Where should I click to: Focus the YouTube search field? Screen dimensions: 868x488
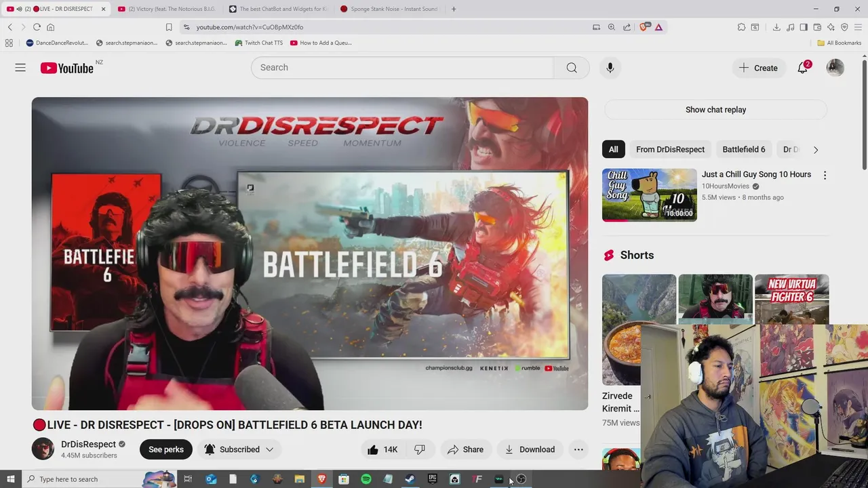402,68
